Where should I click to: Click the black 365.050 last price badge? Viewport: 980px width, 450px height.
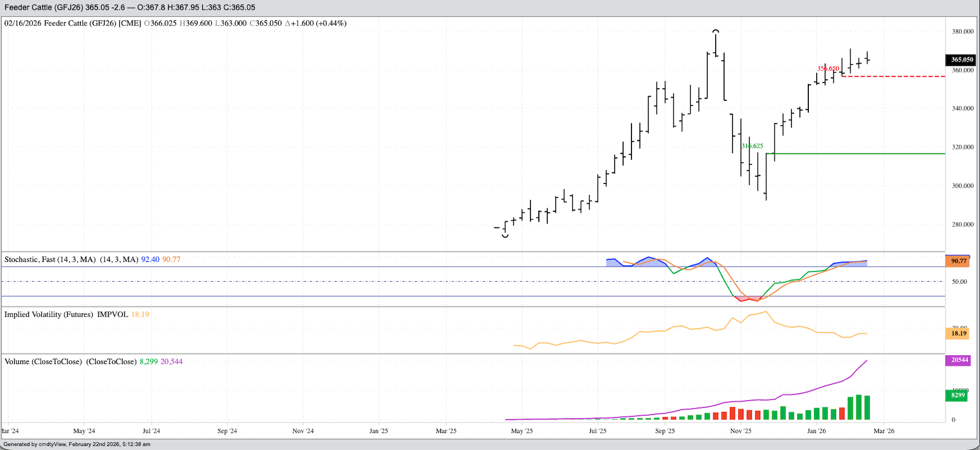pos(961,60)
